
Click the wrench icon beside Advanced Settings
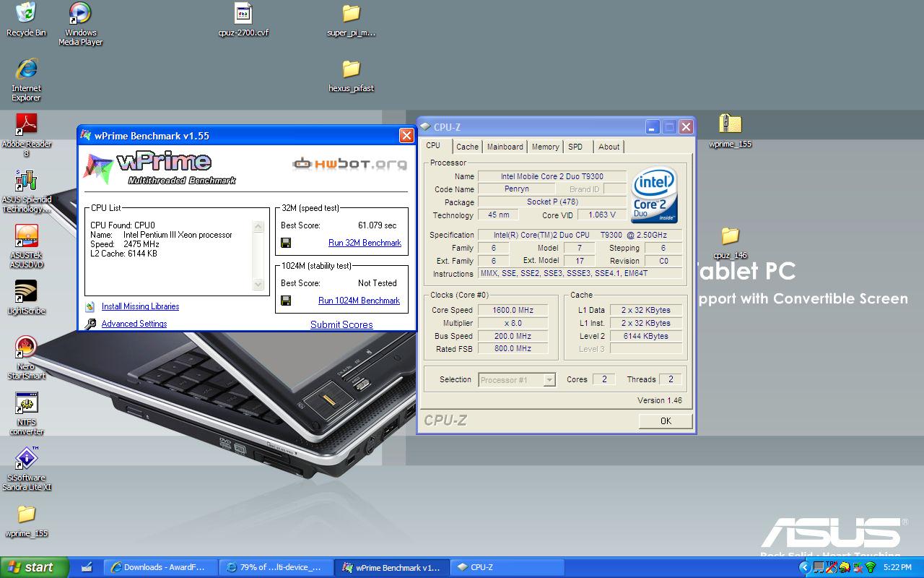[x=90, y=324]
